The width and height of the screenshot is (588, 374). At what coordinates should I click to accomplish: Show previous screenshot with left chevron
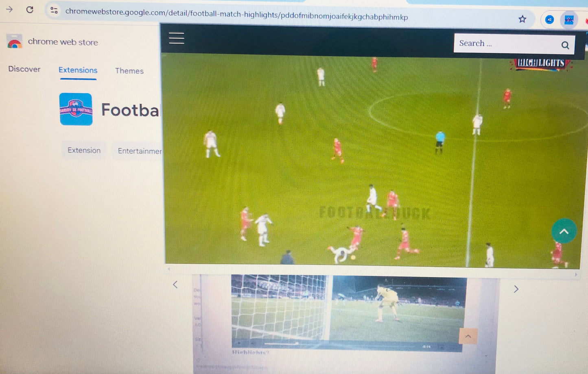[x=175, y=285]
